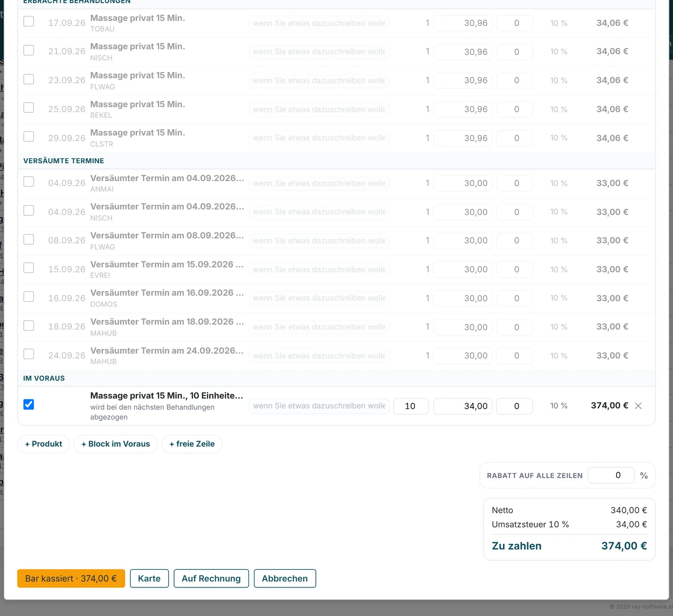Edit discount of 24.09.26 MAHUB missed appointment

click(515, 356)
